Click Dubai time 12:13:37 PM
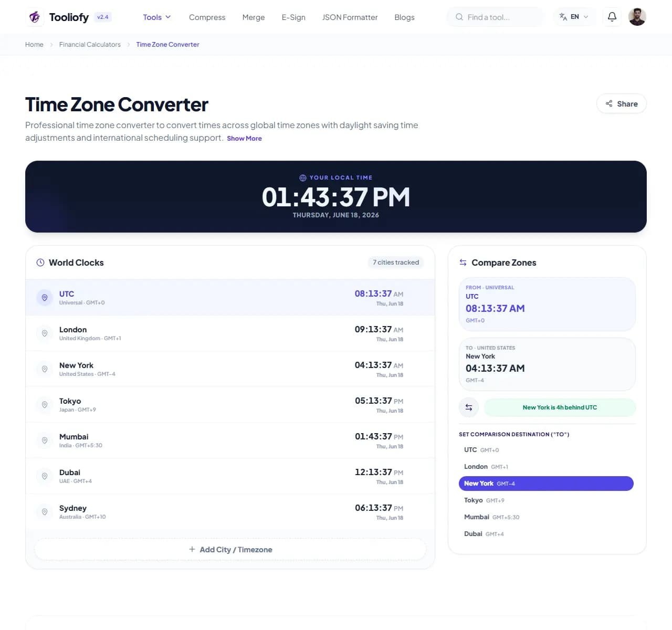The image size is (672, 630). click(x=379, y=472)
